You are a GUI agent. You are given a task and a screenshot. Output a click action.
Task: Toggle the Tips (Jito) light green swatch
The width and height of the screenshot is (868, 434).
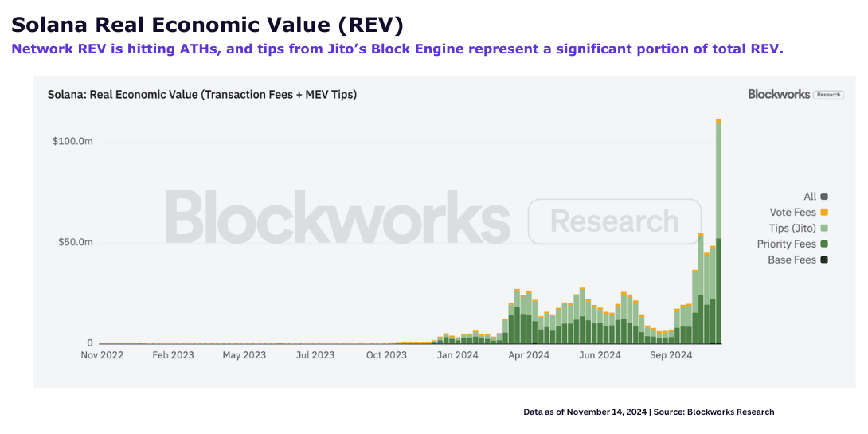pos(824,228)
